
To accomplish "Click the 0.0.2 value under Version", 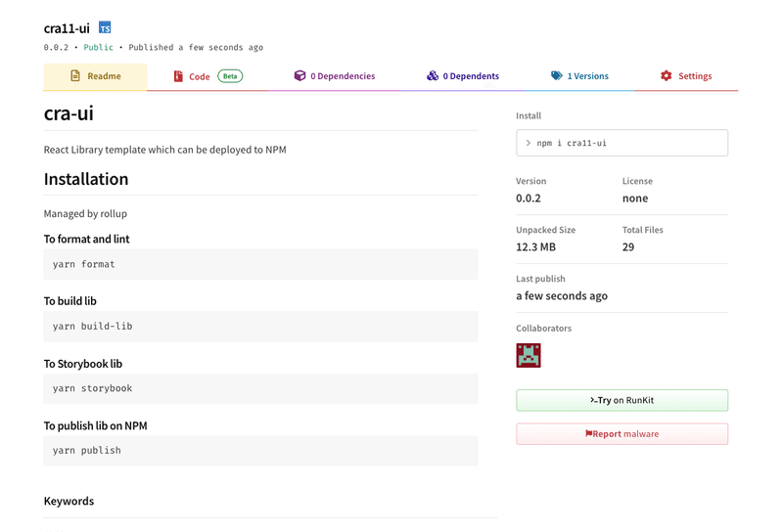I will pyautogui.click(x=529, y=199).
